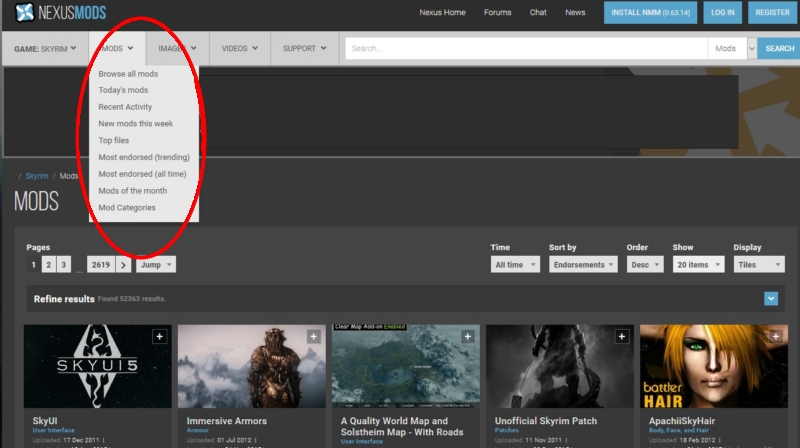
Task: Go to last page 2619
Action: tap(101, 265)
